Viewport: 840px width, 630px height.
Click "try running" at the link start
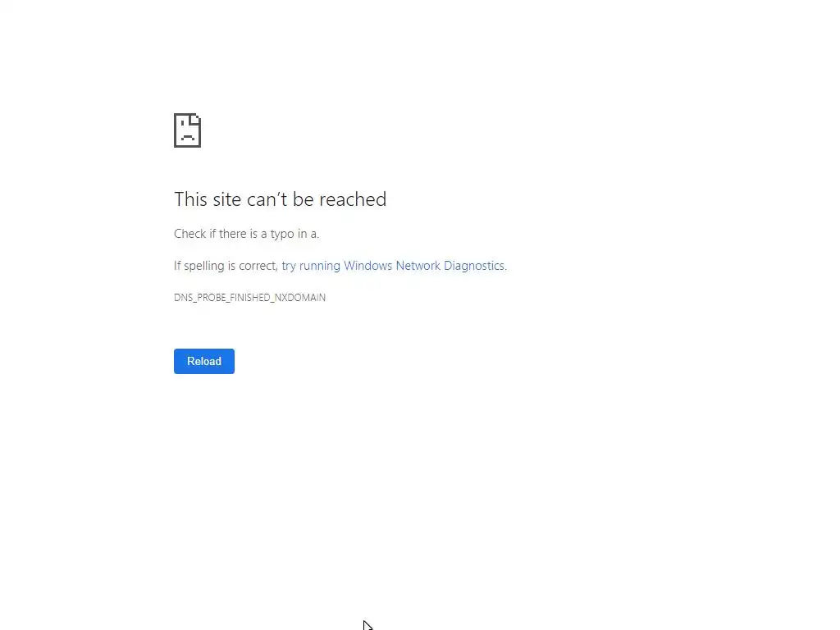311,266
